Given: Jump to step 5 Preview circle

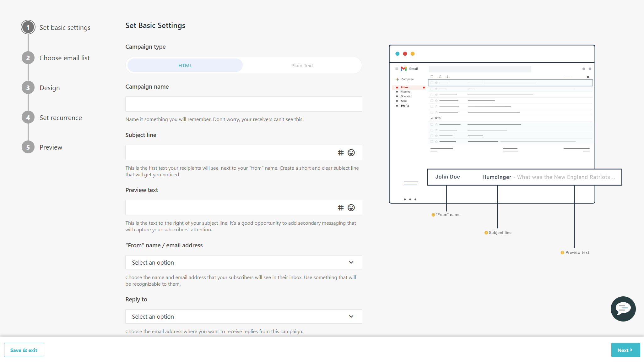Looking at the screenshot, I should tap(28, 147).
